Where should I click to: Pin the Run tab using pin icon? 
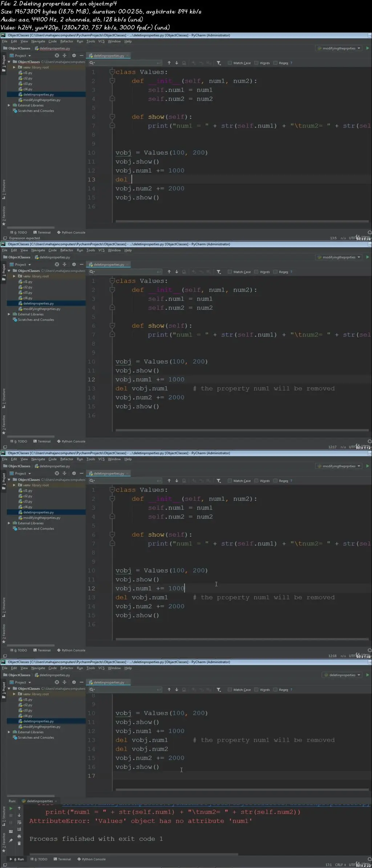coord(11,840)
